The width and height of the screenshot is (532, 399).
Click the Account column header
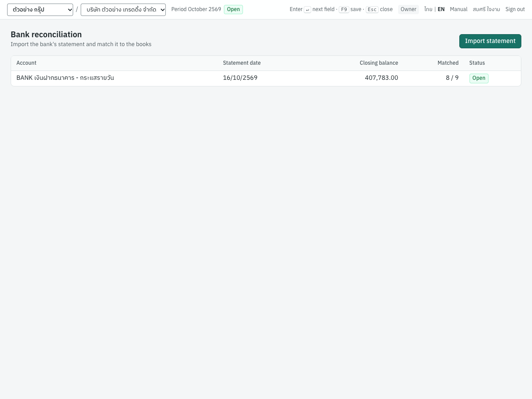26,63
